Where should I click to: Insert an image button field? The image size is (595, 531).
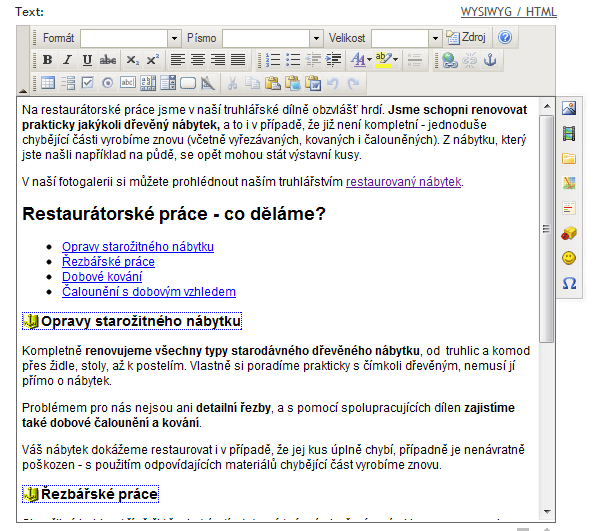(208, 83)
